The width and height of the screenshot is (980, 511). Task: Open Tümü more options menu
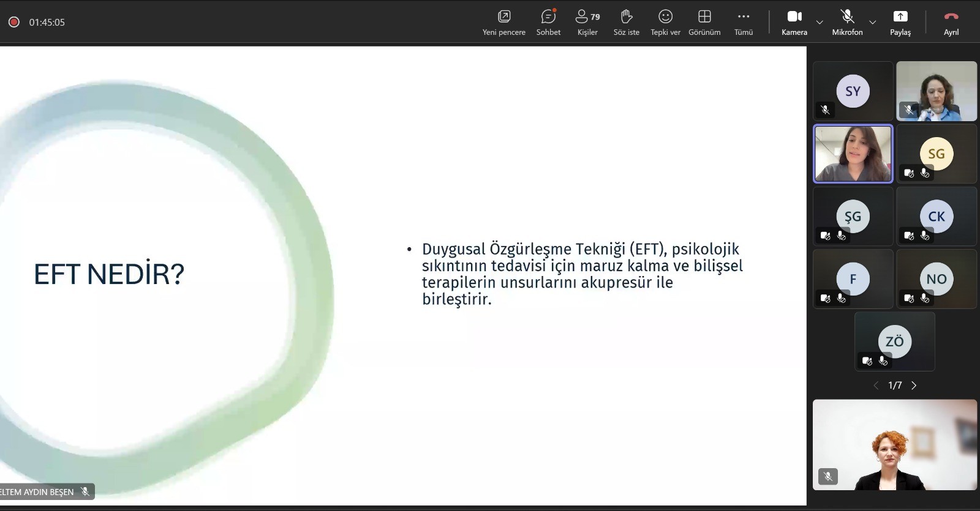[x=744, y=22]
